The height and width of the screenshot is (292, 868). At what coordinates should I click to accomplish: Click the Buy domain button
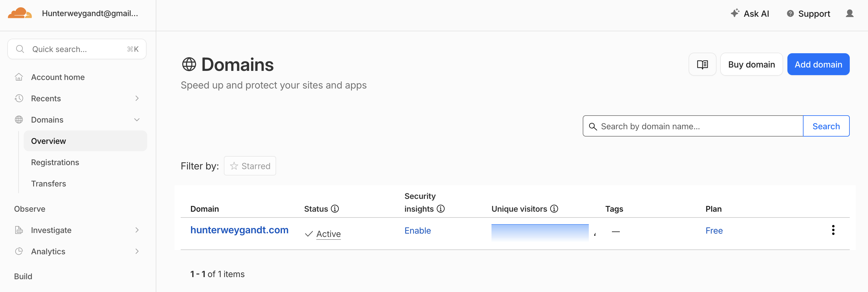click(752, 64)
